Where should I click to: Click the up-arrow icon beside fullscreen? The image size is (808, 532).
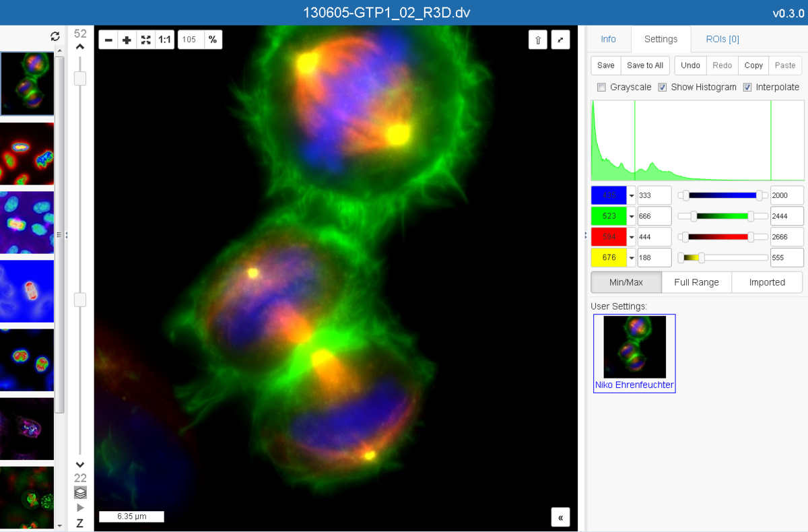tap(538, 40)
